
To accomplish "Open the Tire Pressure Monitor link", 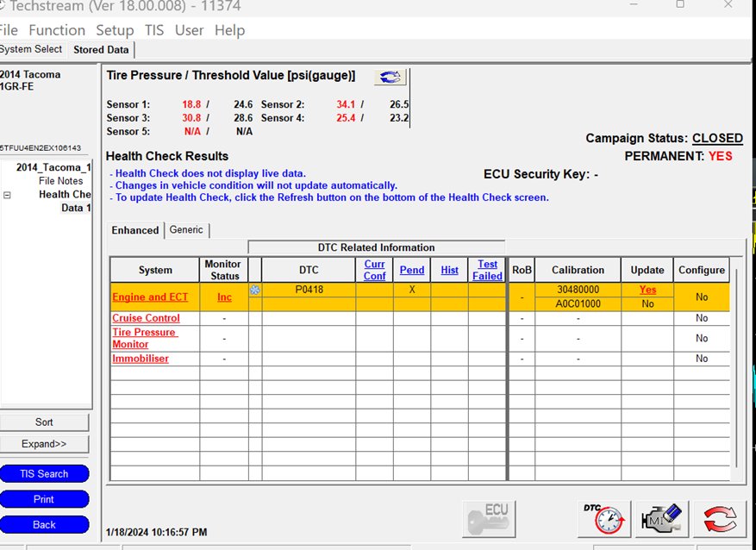I will click(x=145, y=338).
